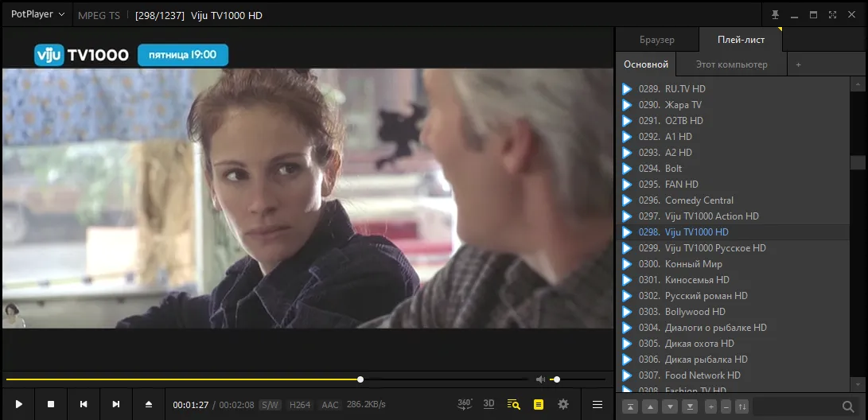Remove item from playlist with minus button
This screenshot has width=868, height=420.
pyautogui.click(x=726, y=406)
